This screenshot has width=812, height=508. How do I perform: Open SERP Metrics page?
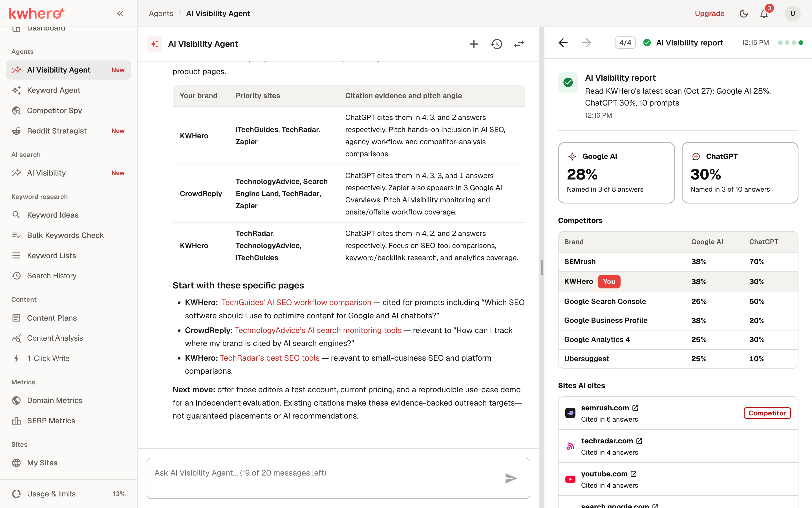tap(69, 421)
